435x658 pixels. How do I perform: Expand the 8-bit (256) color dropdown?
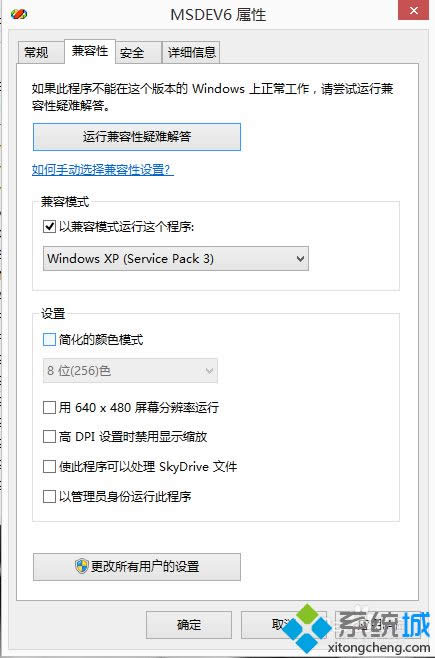tap(130, 371)
